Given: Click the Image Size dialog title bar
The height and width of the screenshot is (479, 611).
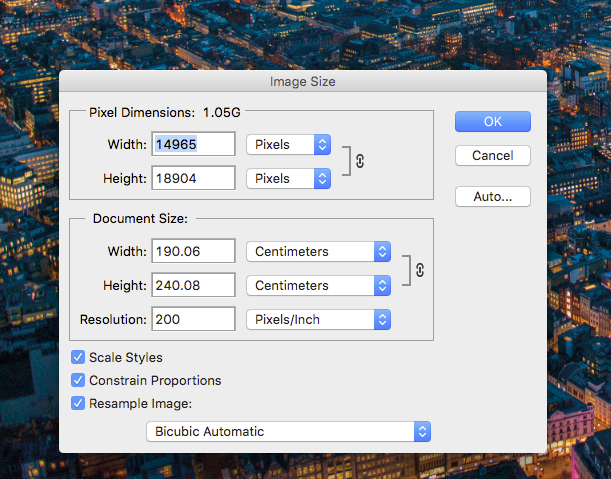Looking at the screenshot, I should 303,81.
